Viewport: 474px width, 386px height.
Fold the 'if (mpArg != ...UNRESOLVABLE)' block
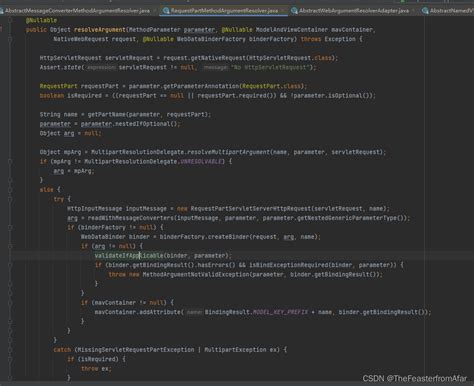(x=10, y=161)
